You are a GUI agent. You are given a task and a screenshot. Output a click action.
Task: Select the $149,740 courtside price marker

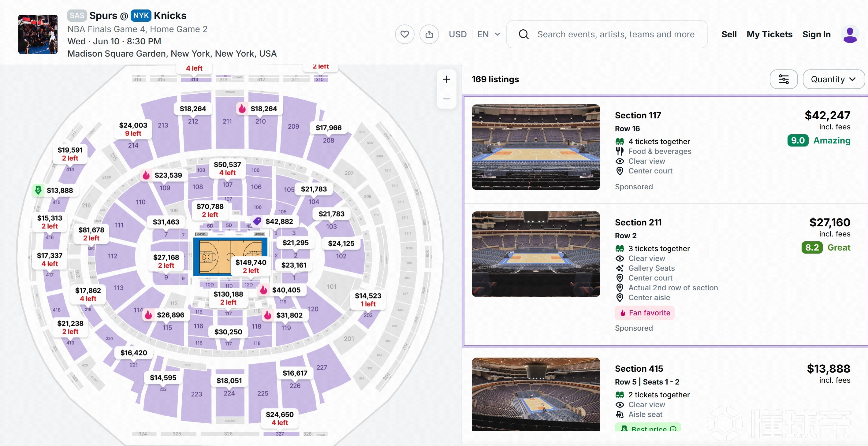(x=251, y=266)
